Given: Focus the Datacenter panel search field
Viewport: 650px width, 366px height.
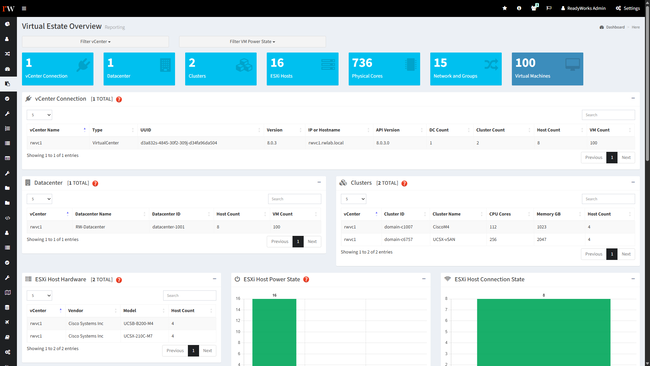Looking at the screenshot, I should 295,199.
